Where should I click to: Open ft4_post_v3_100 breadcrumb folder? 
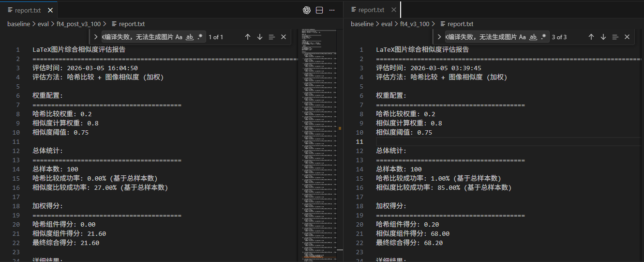pos(79,24)
